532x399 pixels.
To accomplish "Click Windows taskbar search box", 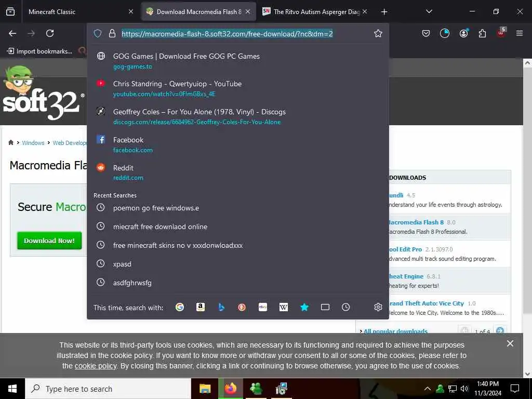I will tap(108, 389).
